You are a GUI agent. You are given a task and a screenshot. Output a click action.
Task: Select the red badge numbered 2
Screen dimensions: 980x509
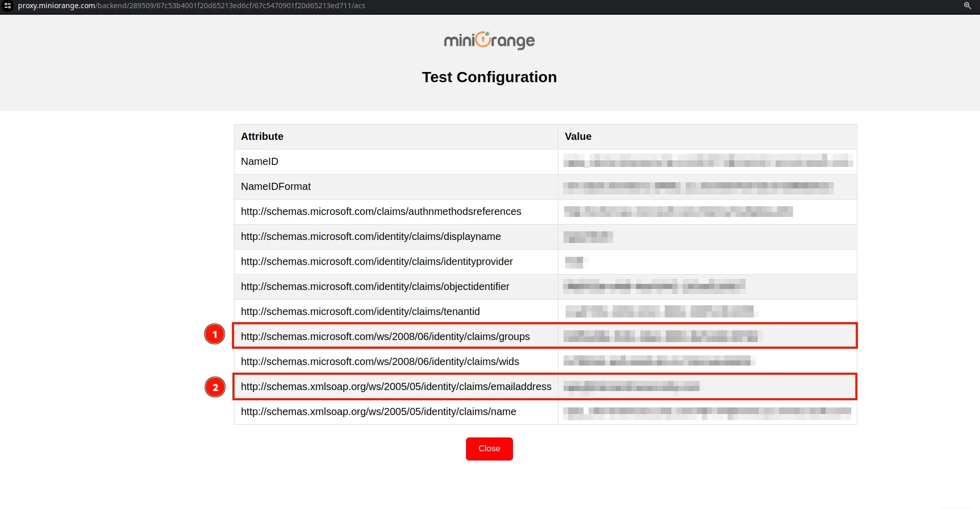(x=215, y=387)
